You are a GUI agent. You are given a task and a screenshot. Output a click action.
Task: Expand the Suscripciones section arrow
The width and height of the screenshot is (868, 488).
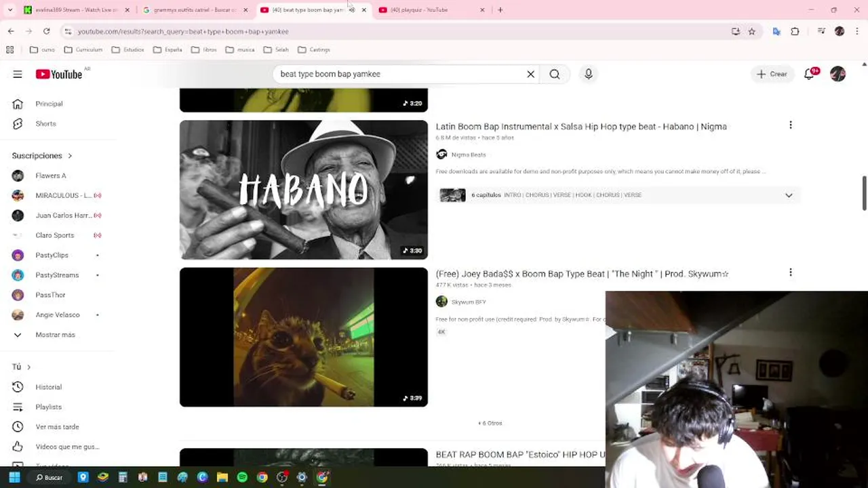(x=69, y=156)
